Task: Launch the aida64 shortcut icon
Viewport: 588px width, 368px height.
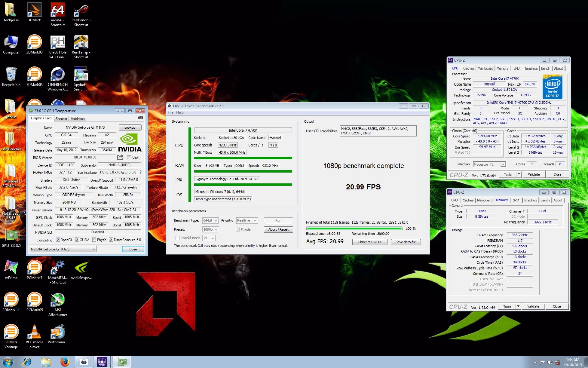Action: click(x=58, y=15)
